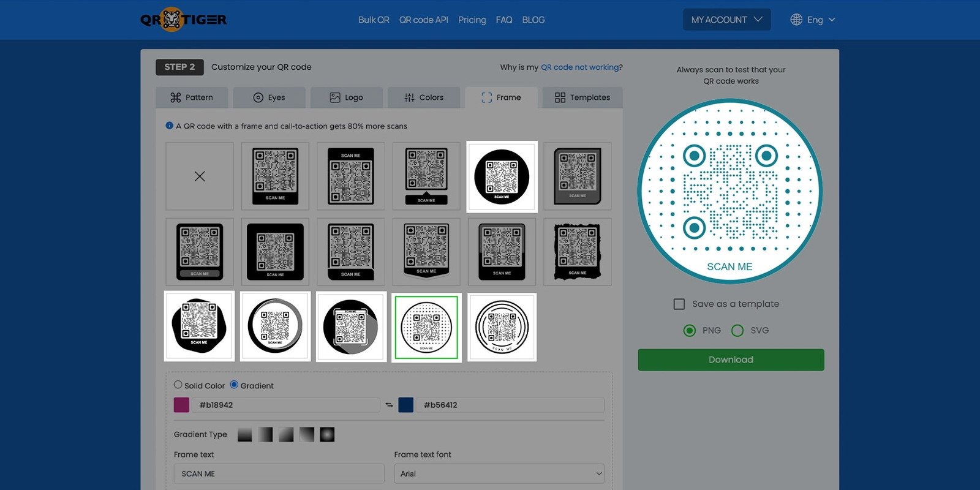Open the Colors tab
This screenshot has width=980, height=490.
(424, 97)
